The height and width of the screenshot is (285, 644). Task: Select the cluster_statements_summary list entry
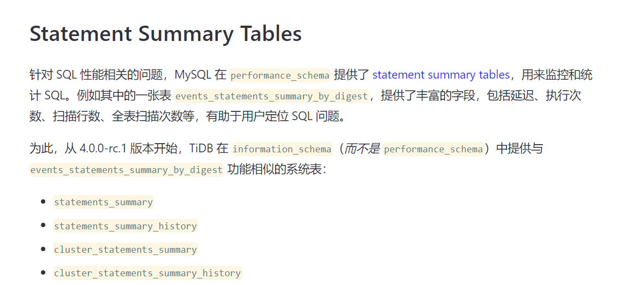pos(126,250)
